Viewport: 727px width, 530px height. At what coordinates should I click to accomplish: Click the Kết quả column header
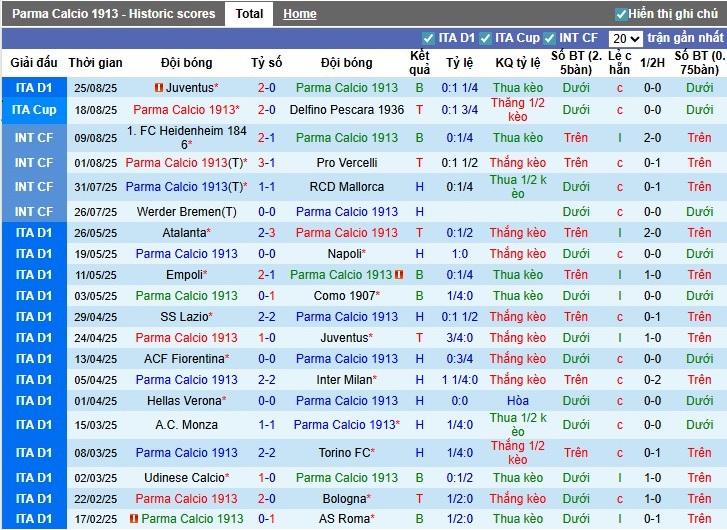tap(420, 63)
